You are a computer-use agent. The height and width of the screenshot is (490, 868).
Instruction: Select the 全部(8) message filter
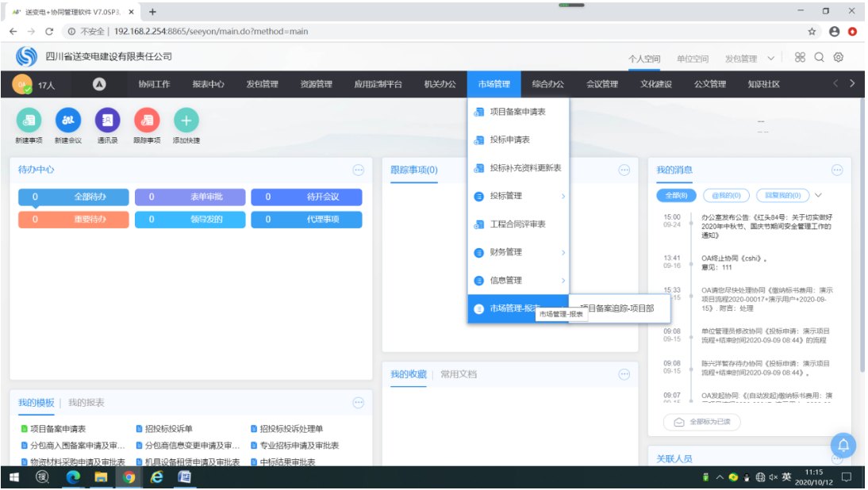675,195
